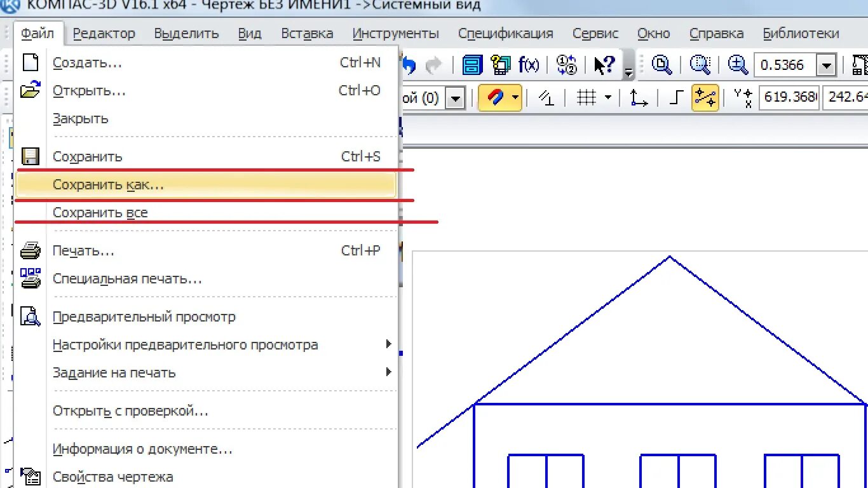Click the Undo arrow icon
This screenshot has width=868, height=488.
click(409, 65)
